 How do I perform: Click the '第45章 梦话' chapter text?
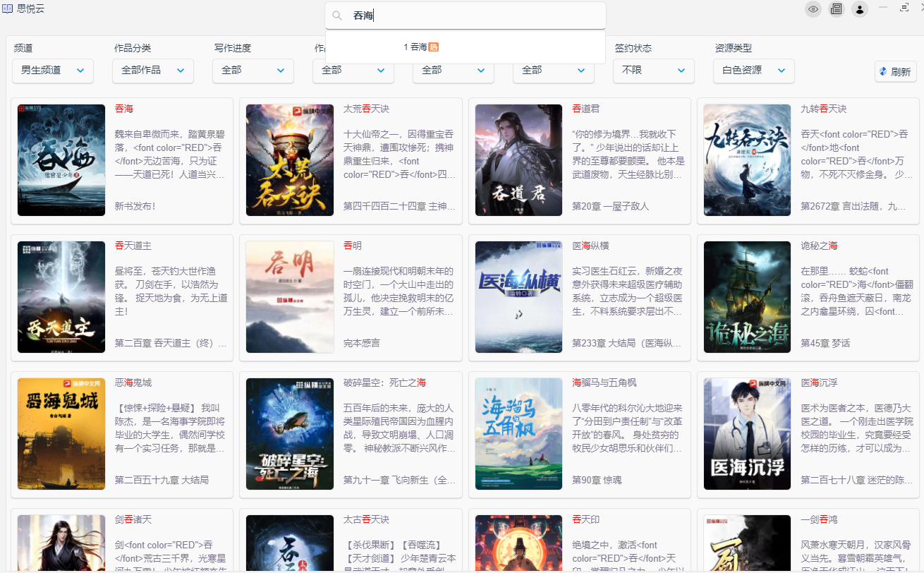pyautogui.click(x=825, y=343)
